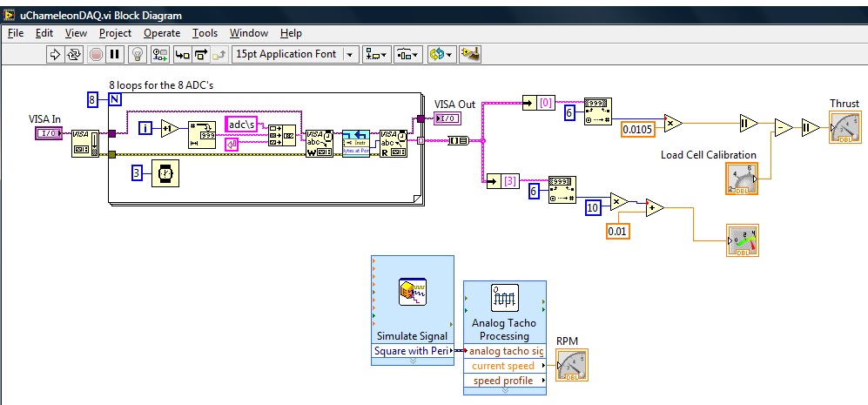Open the Distribute Objects dropdown

click(408, 54)
